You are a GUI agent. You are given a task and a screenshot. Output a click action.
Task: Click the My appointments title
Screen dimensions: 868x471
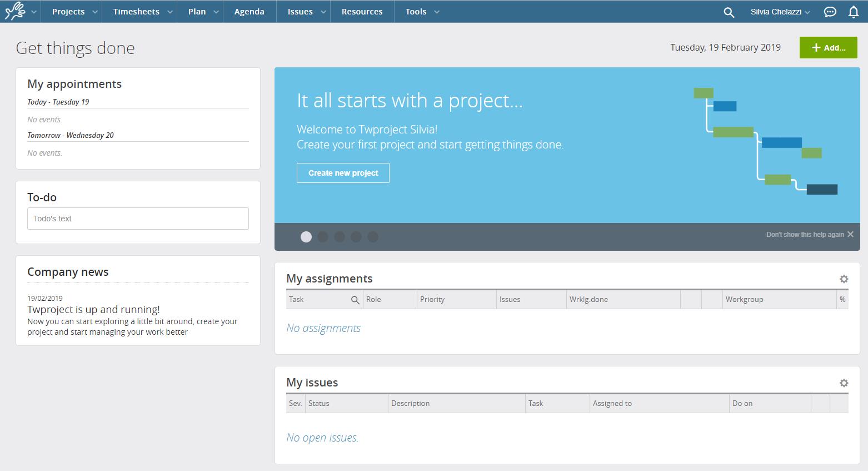click(x=74, y=84)
